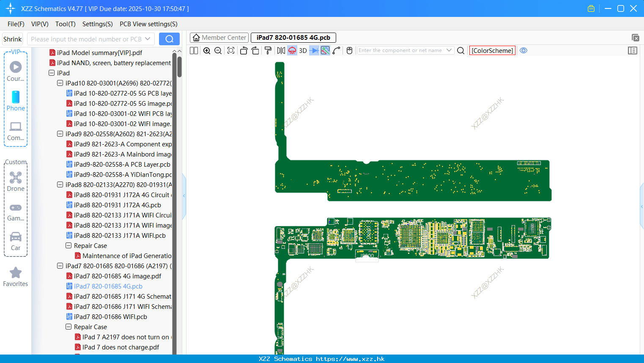
Task: Switch to the Member Center tab
Action: coord(219,38)
